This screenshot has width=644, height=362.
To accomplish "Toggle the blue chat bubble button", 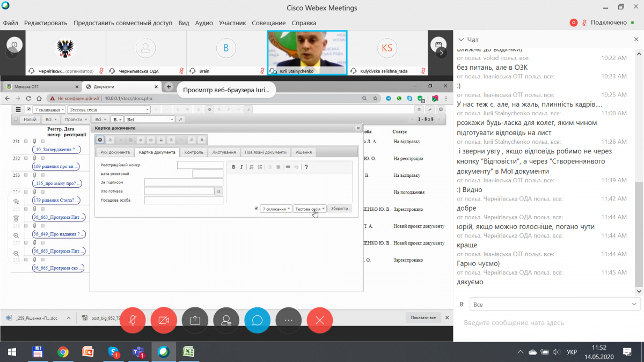I will (x=257, y=320).
